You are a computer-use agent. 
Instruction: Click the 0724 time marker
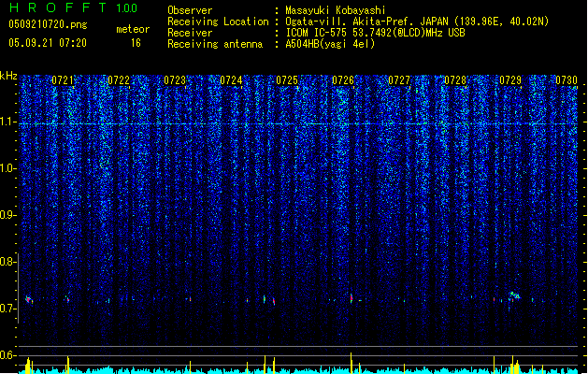click(231, 80)
